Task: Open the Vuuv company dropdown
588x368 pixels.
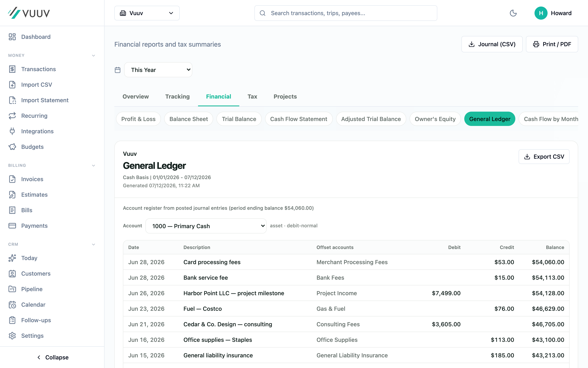Action: point(147,13)
